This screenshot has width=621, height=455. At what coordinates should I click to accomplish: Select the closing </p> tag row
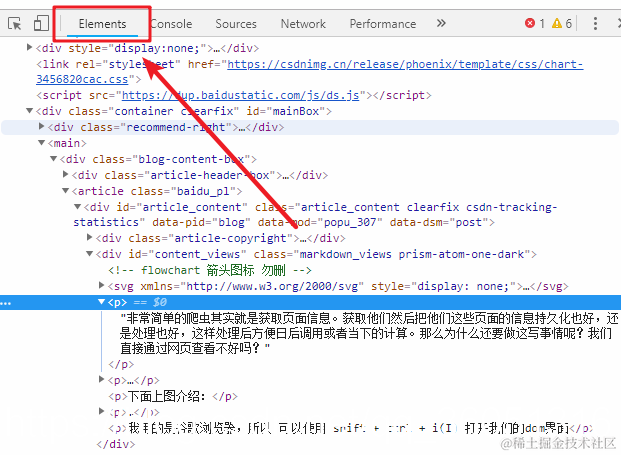coord(121,364)
